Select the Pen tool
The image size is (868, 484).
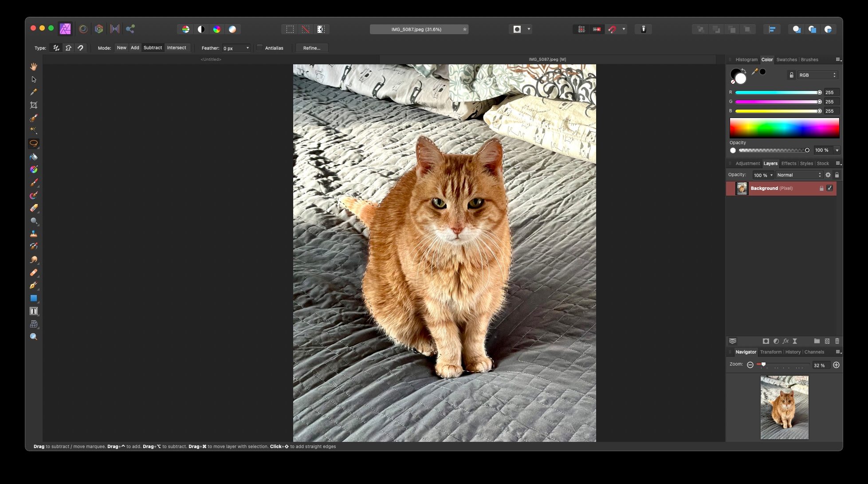click(34, 285)
